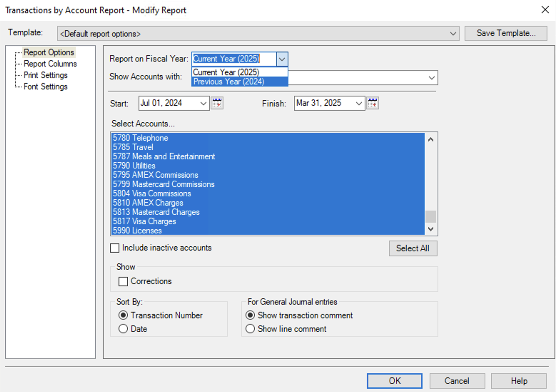Open the Start date dropdown
The image size is (556, 392).
[x=203, y=103]
